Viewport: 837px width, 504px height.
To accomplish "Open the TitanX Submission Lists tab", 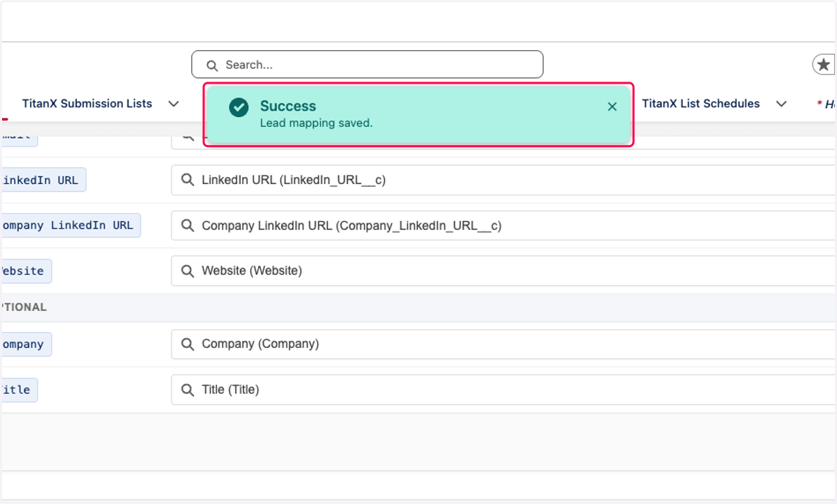I will coord(87,103).
